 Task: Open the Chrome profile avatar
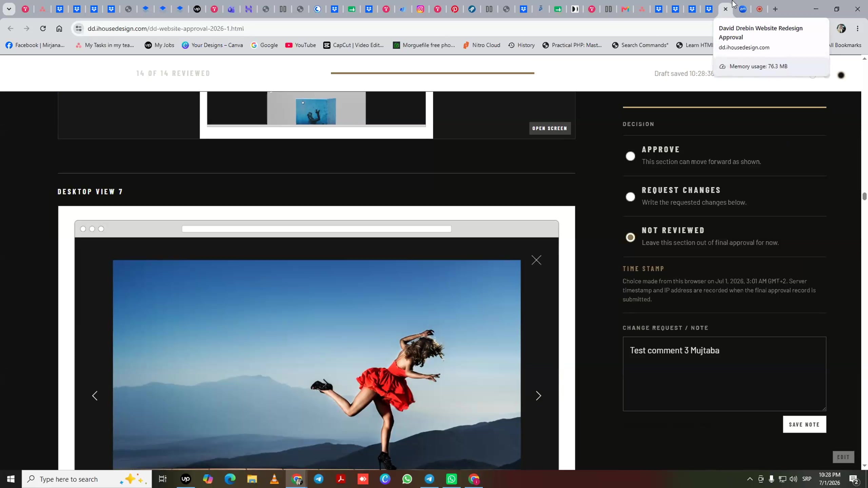(841, 28)
